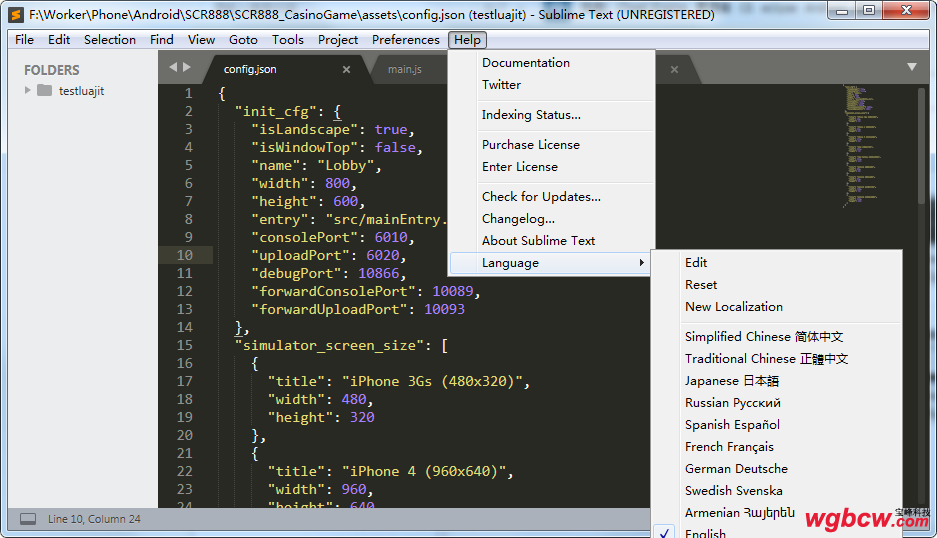
Task: Click the testluajit folder icon
Action: [x=44, y=91]
